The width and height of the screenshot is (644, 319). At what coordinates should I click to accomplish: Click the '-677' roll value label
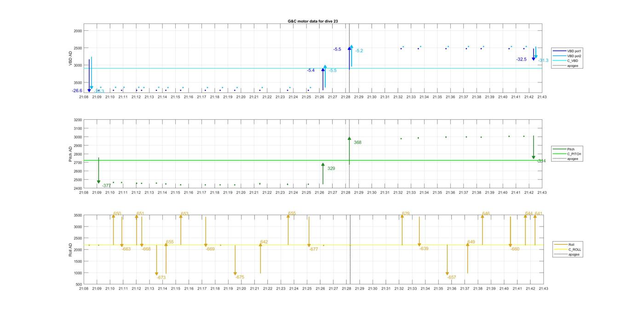tap(314, 249)
